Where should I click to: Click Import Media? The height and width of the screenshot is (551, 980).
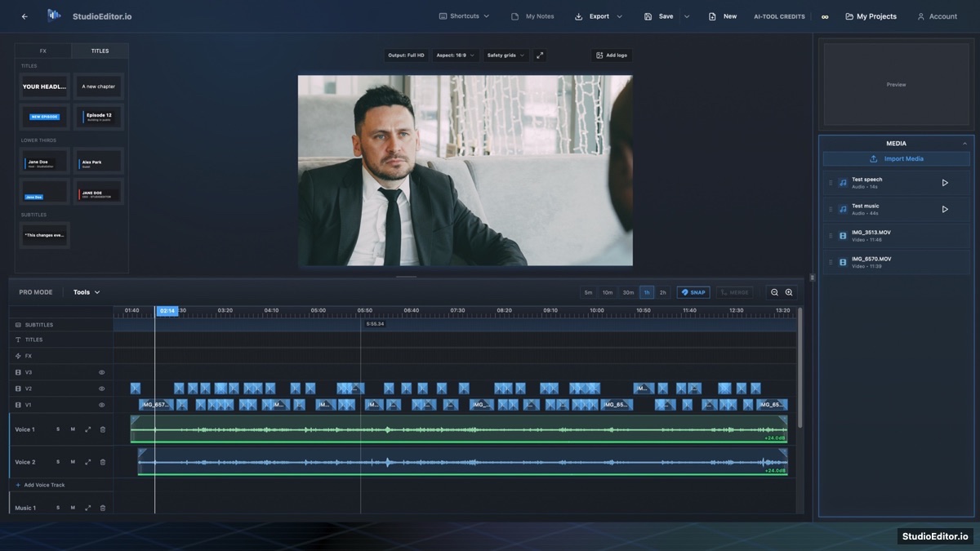897,158
